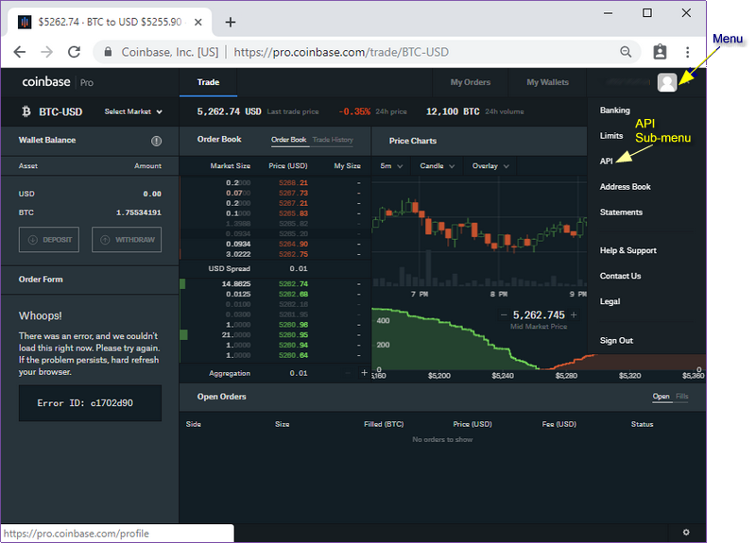
Task: Click the Error ID c1702d90 box
Action: tap(90, 403)
